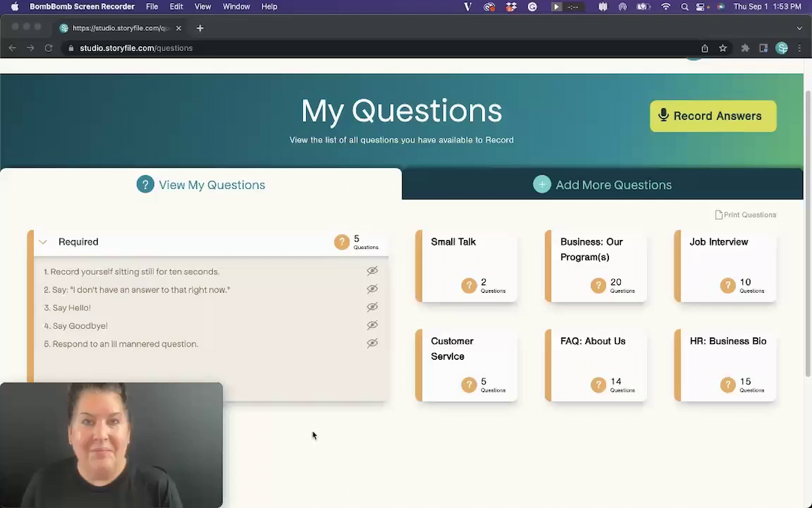Viewport: 812px width, 508px height.
Task: Toggle the eye icon for Say Goodbye!
Action: (372, 325)
